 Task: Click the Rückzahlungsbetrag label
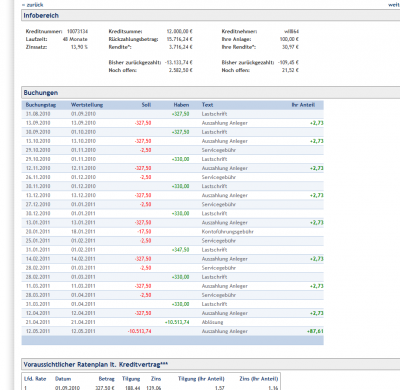(x=133, y=39)
